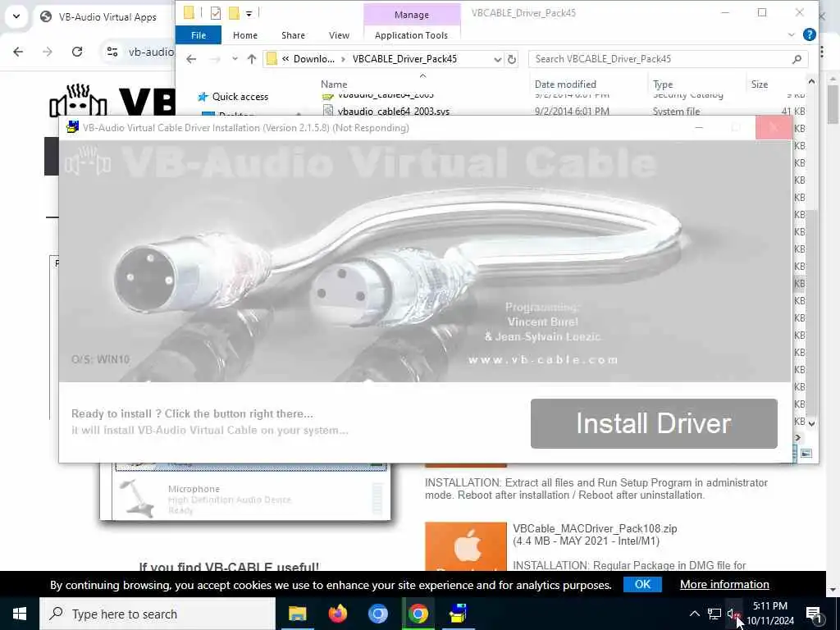Refresh the VBCABLE_Driver_Pack45 folder
Viewport: 840px width, 630px height.
tap(512, 59)
